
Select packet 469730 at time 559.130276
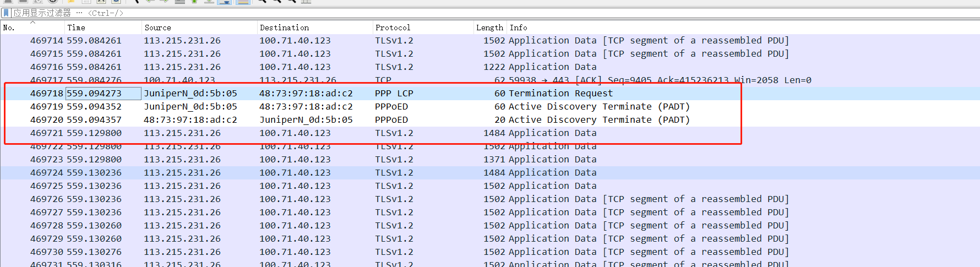coord(330,252)
